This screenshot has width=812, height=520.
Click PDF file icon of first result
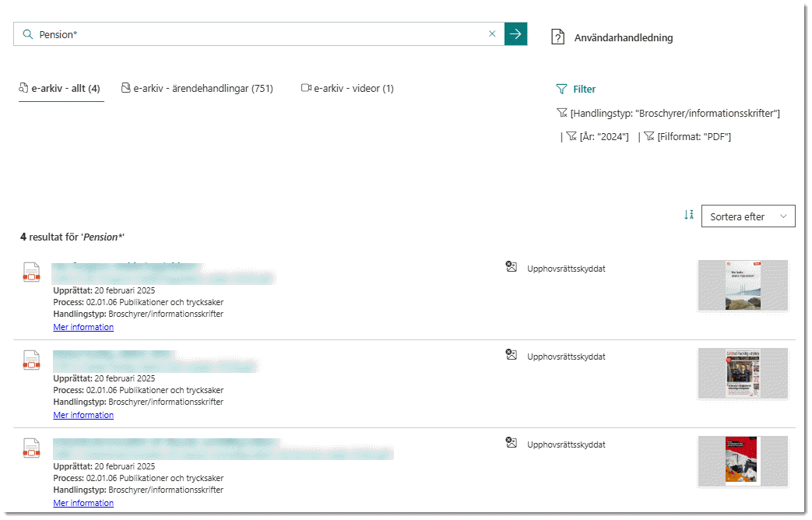click(32, 272)
